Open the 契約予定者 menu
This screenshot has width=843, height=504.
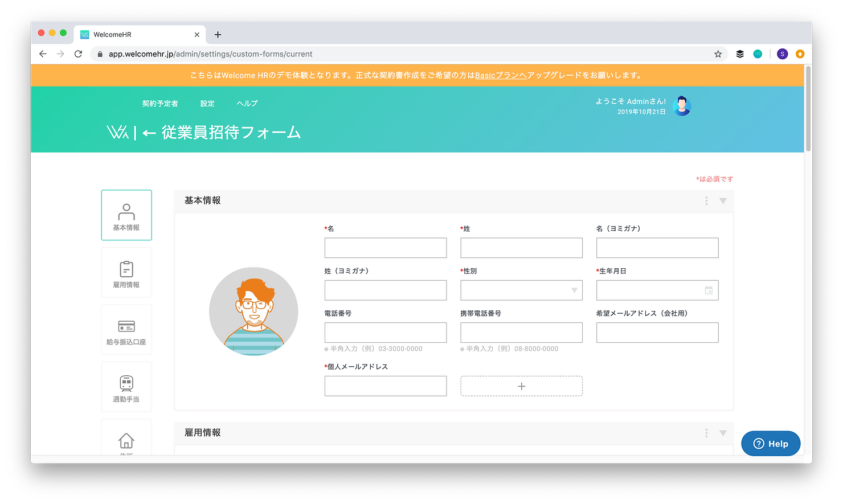(160, 104)
